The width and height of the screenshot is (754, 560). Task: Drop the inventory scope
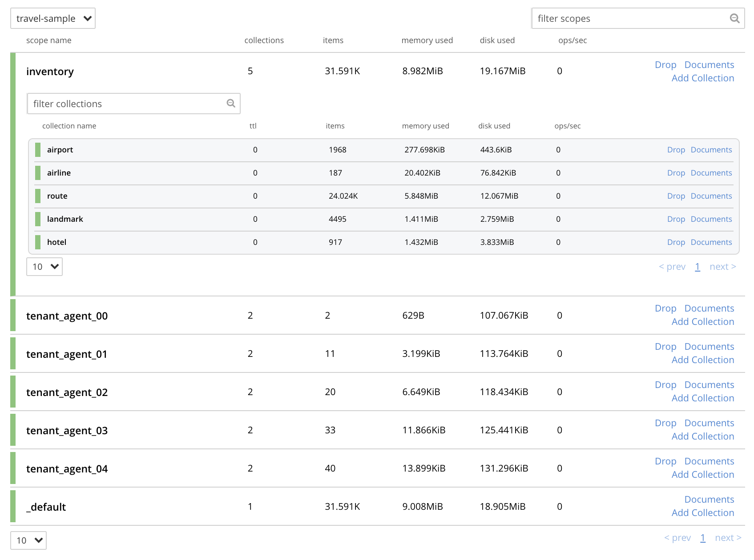click(665, 65)
